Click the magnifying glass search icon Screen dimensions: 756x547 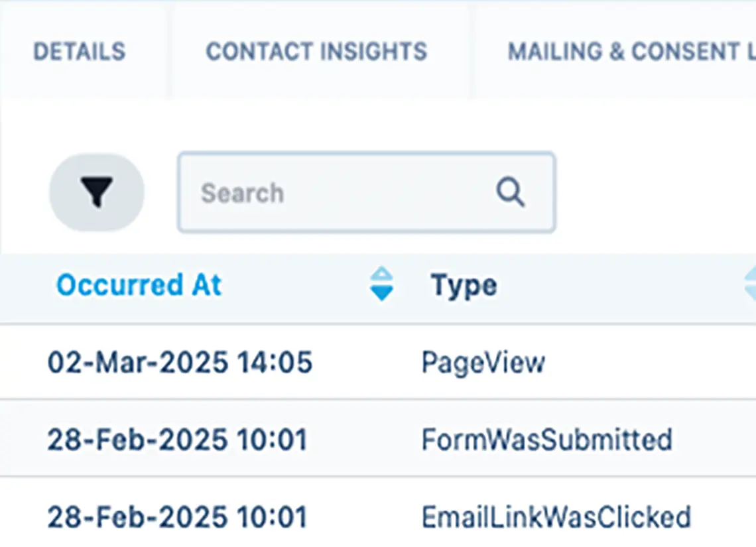click(510, 192)
